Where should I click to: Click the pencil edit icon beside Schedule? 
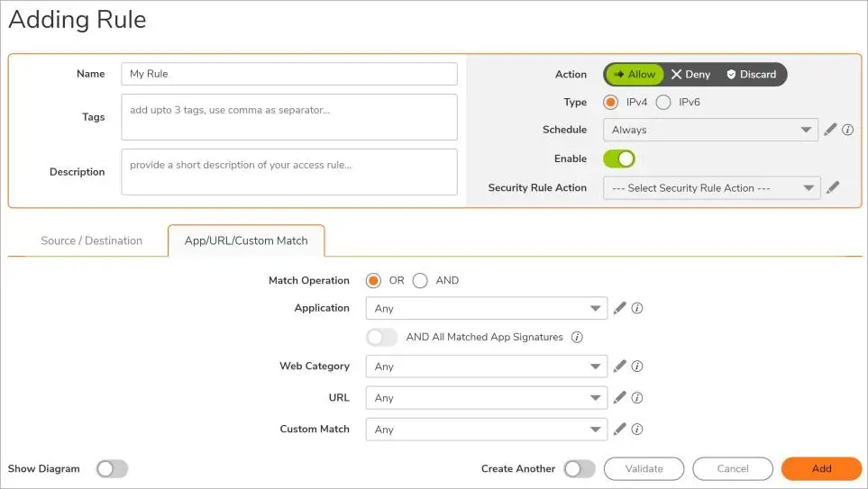click(830, 130)
